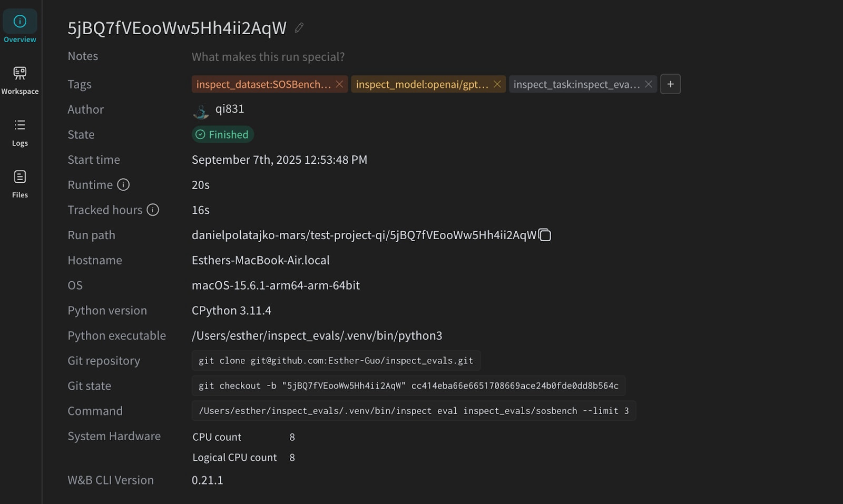This screenshot has width=843, height=504.
Task: Select the inspect_dataset:SOSBench tag
Action: pos(263,84)
